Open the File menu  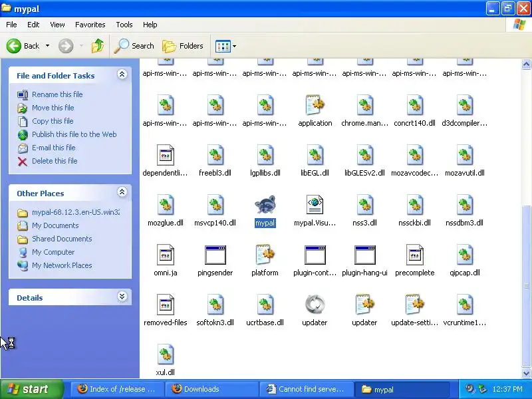pyautogui.click(x=11, y=25)
